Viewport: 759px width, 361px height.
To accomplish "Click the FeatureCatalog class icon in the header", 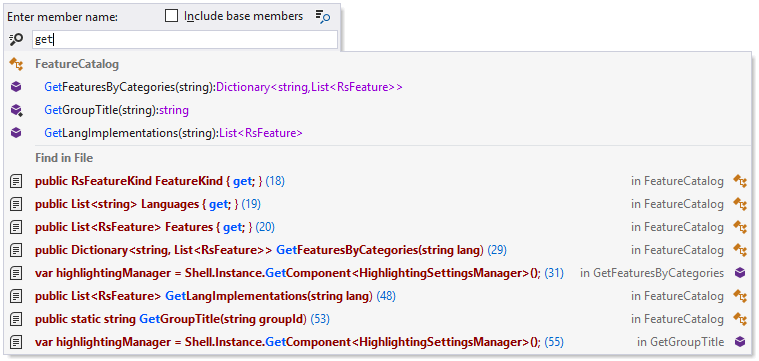I will coord(16,64).
